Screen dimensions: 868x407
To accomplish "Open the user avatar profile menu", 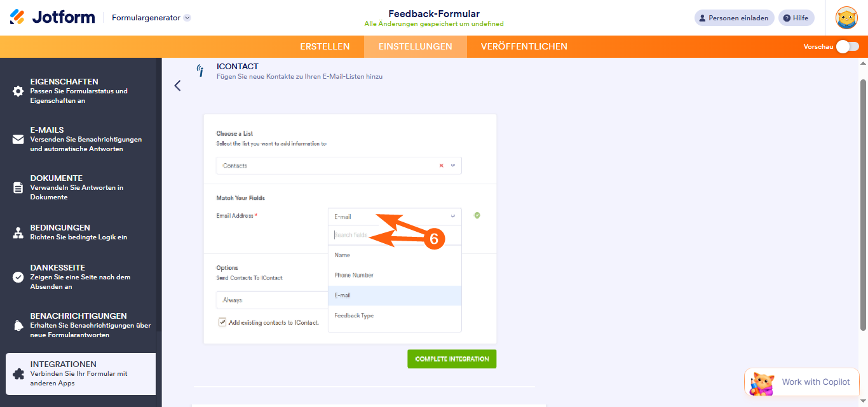I will click(846, 18).
